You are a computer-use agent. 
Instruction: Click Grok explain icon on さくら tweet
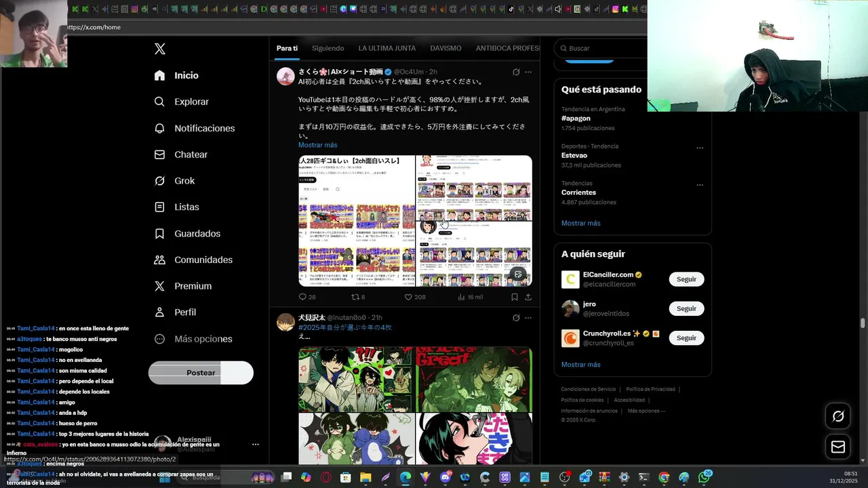point(516,72)
